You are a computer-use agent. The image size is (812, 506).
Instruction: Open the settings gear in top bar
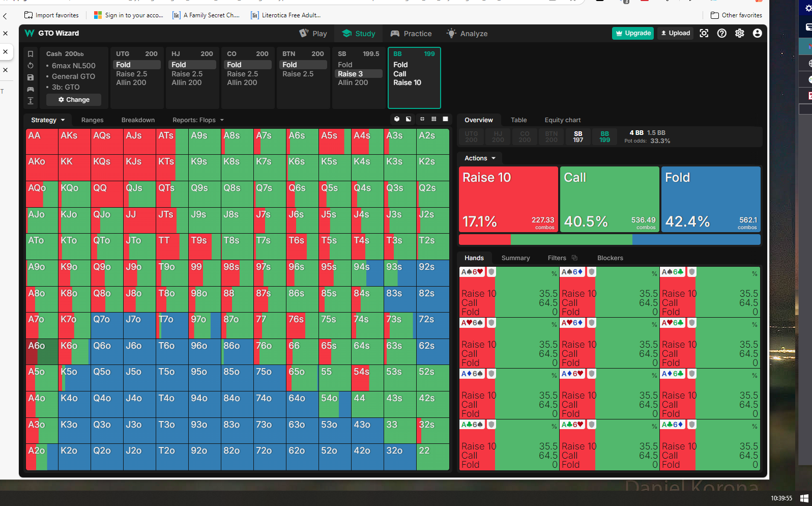(x=740, y=33)
